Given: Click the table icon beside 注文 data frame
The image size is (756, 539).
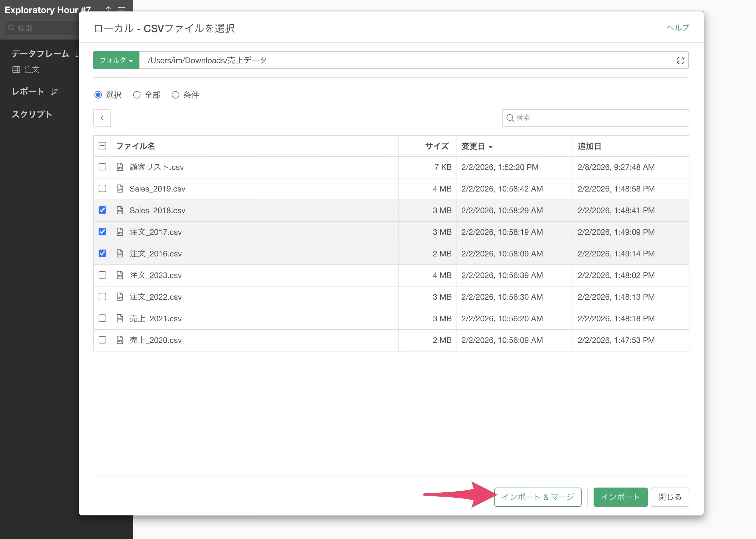Looking at the screenshot, I should [16, 70].
